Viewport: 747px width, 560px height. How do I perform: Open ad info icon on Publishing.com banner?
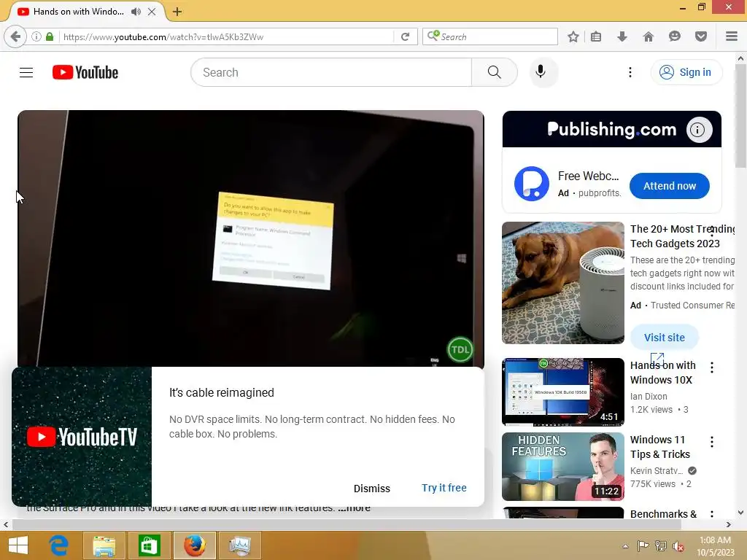point(698,130)
